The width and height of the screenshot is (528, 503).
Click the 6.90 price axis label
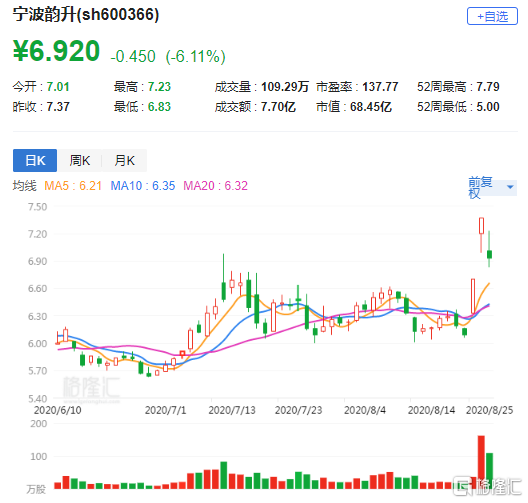[x=37, y=262]
